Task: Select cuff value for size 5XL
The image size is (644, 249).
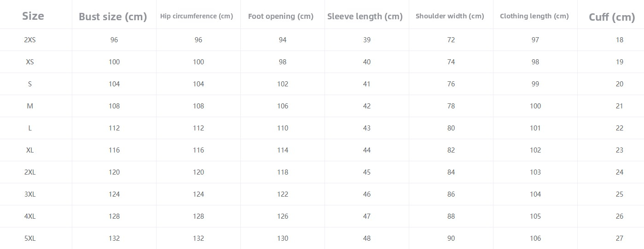Action: pyautogui.click(x=620, y=238)
